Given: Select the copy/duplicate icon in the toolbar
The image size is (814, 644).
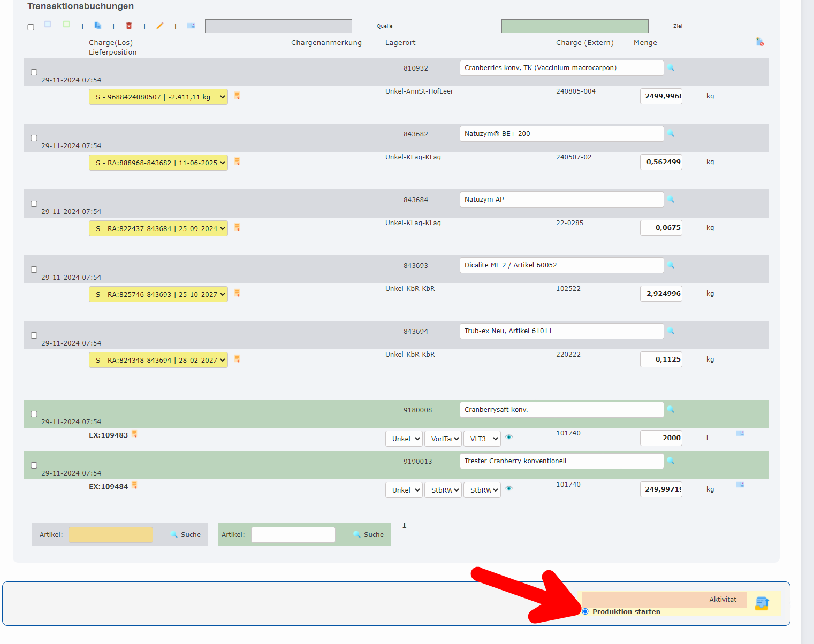Looking at the screenshot, I should pos(98,25).
